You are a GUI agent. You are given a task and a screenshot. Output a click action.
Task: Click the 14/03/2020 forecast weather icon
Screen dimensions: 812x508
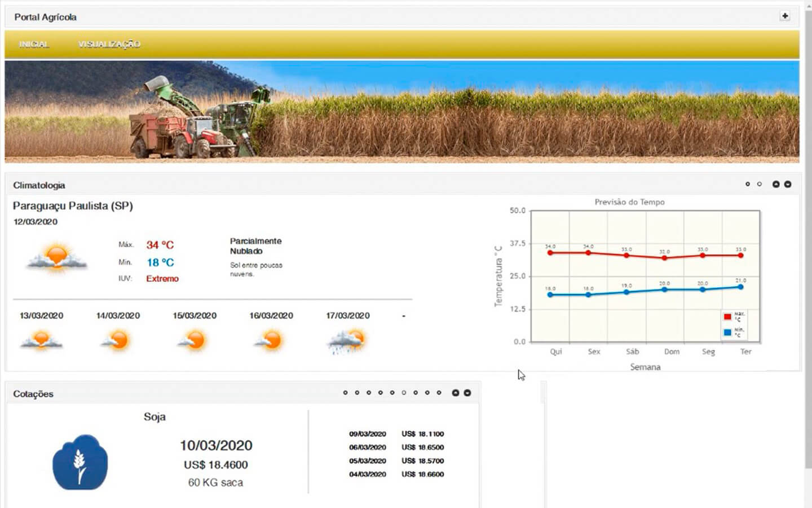pyautogui.click(x=117, y=340)
